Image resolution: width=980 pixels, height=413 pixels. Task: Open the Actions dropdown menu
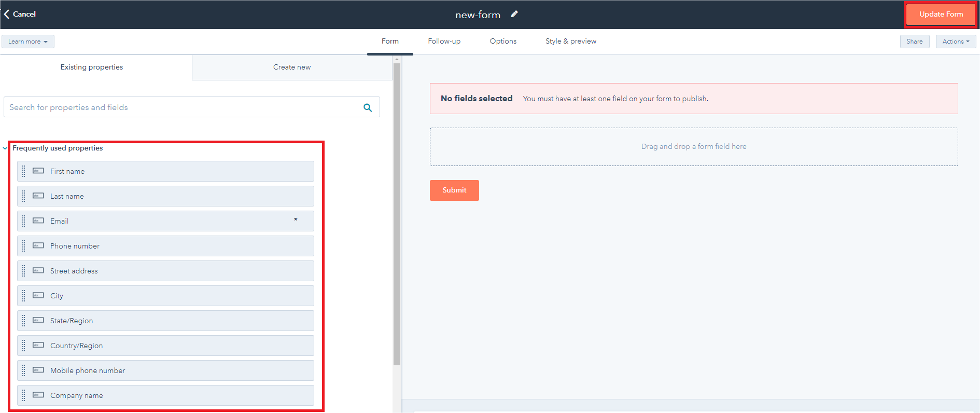[956, 42]
